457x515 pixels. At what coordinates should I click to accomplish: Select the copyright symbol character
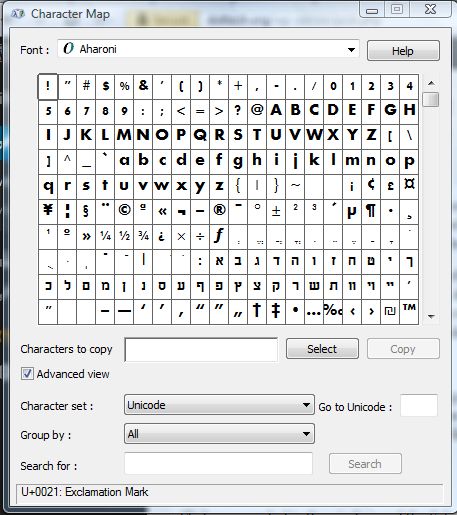tap(124, 211)
